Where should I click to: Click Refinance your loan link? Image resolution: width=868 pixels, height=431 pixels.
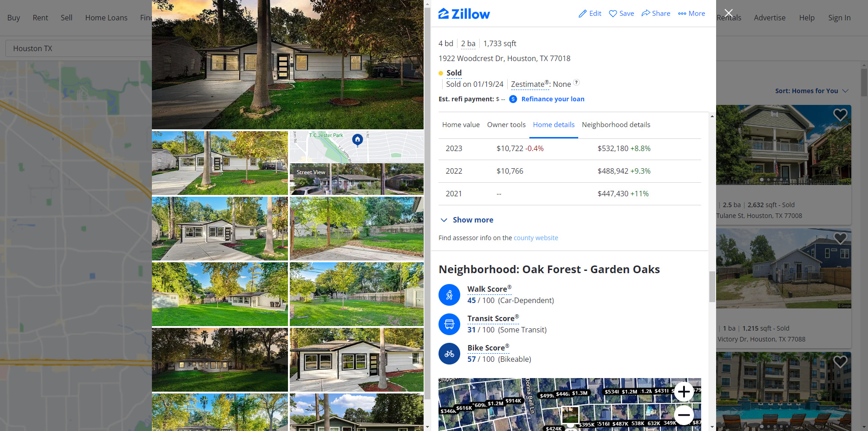tap(552, 99)
